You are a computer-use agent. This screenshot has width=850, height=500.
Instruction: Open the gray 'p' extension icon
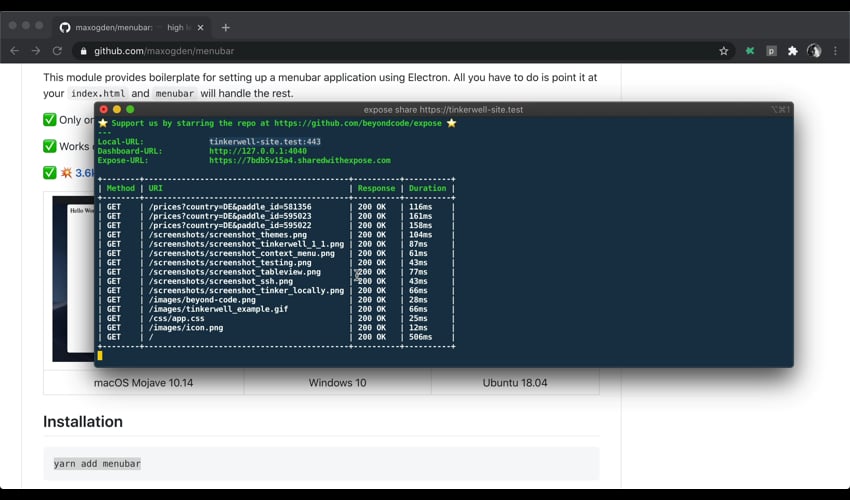pyautogui.click(x=771, y=51)
